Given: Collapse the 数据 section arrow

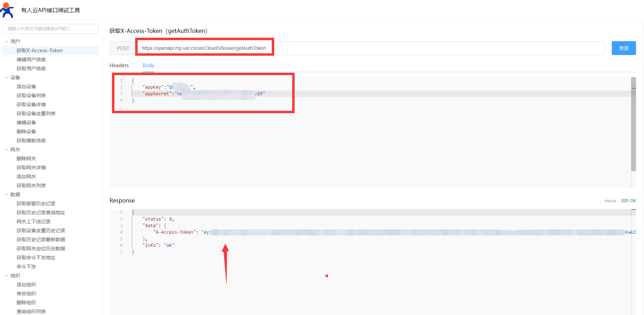Looking at the screenshot, I should [x=6, y=195].
